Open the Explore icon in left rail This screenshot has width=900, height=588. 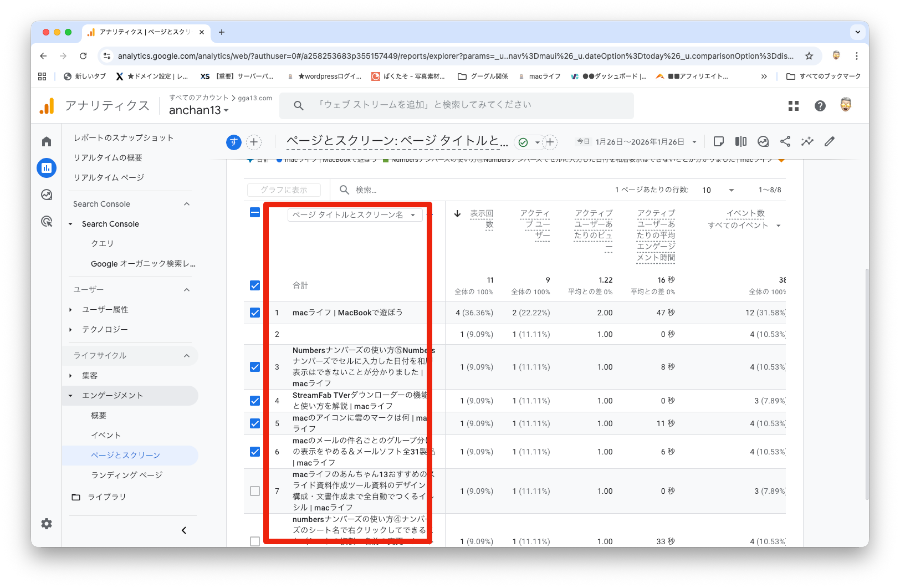47,195
